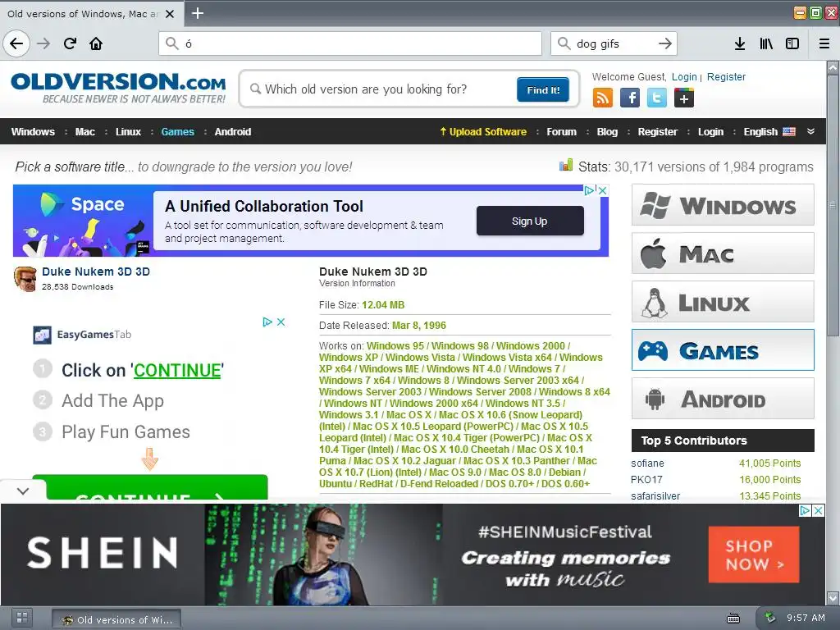Select the Games nav menu item

[177, 132]
